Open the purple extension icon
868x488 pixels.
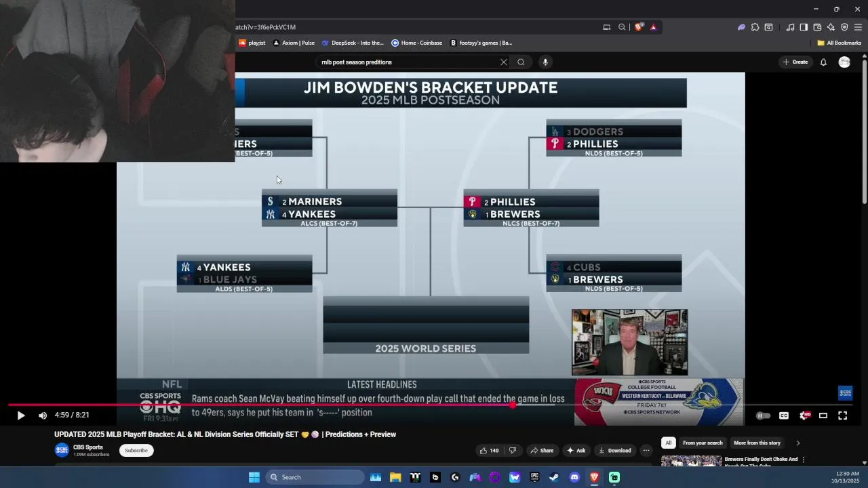741,27
